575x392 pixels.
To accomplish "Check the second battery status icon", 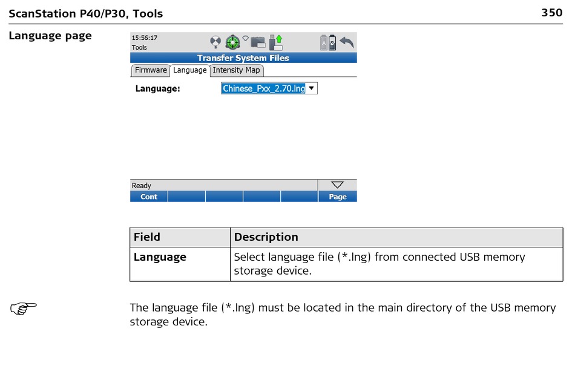I will pos(332,42).
